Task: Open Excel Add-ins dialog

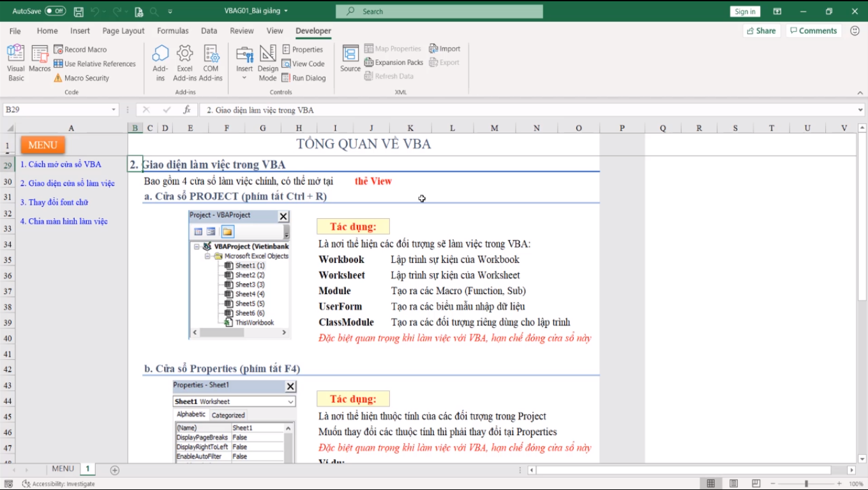Action: (x=184, y=63)
